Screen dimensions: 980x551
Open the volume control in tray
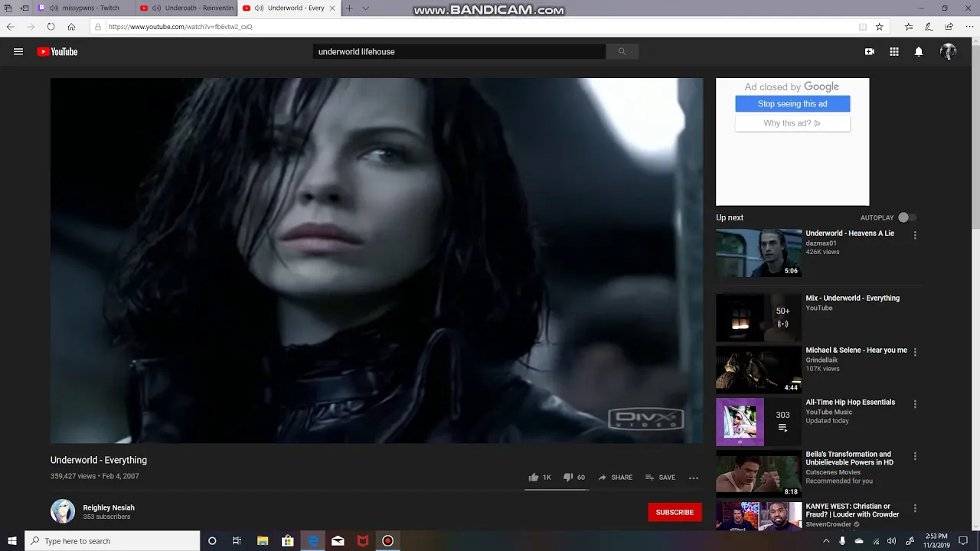click(891, 541)
